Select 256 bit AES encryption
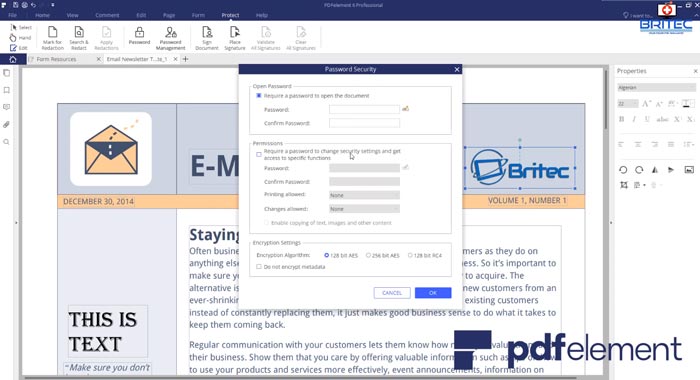Image resolution: width=700 pixels, height=380 pixels. [x=368, y=255]
